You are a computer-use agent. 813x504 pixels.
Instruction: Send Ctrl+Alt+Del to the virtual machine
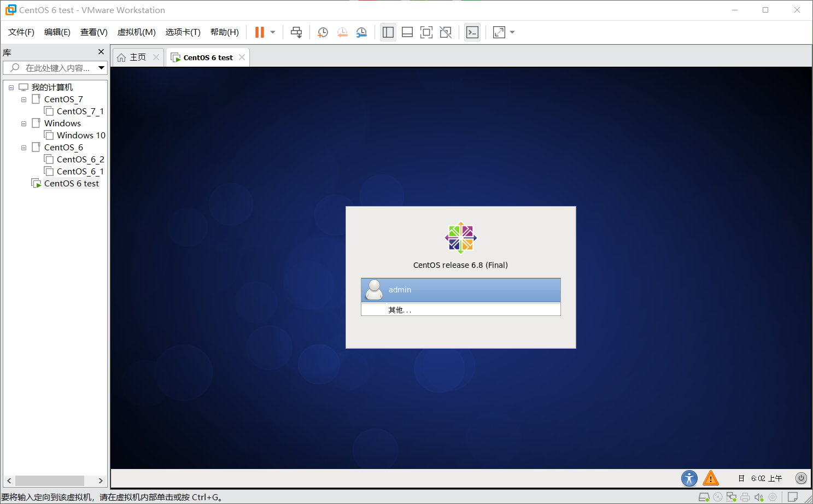296,32
